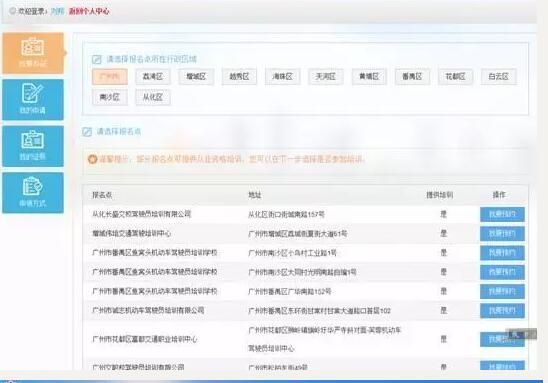Click 从化长盛交校驾驶员培训有限公司 name
This screenshot has height=383, width=548.
(142, 214)
